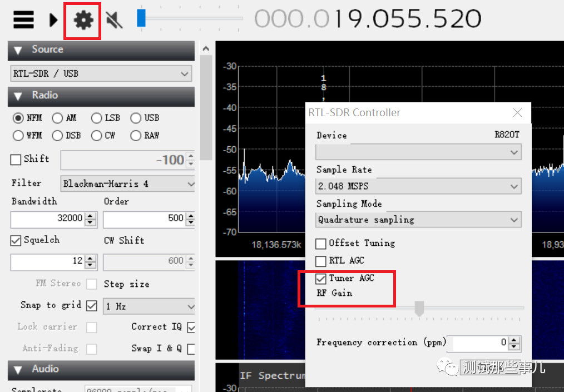564x392 pixels.
Task: Click the scroll-up arrow of side panel
Action: pyautogui.click(x=206, y=48)
